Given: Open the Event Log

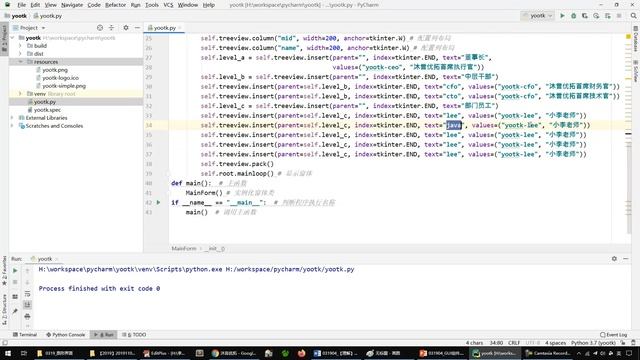Looking at the screenshot, I should [x=613, y=335].
